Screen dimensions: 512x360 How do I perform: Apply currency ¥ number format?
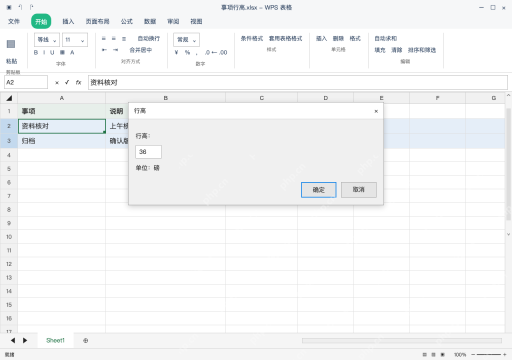176,52
